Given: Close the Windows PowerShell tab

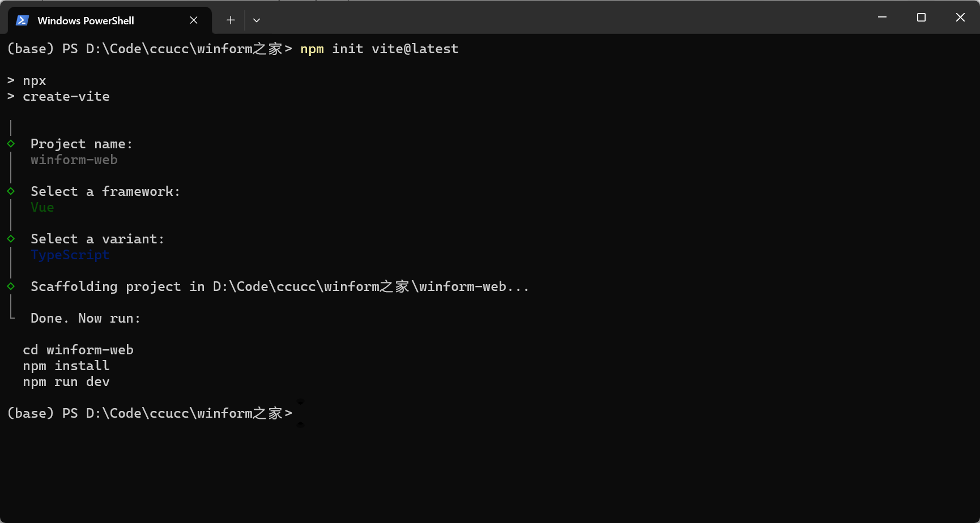Looking at the screenshot, I should pos(193,20).
